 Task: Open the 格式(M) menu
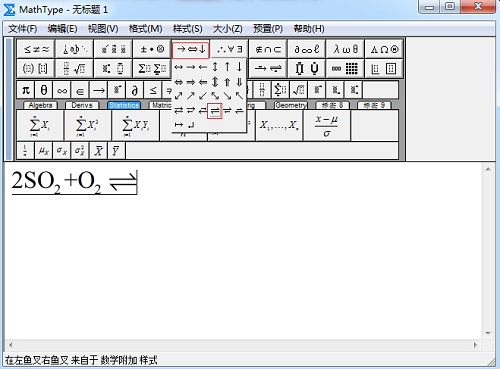[x=145, y=29]
